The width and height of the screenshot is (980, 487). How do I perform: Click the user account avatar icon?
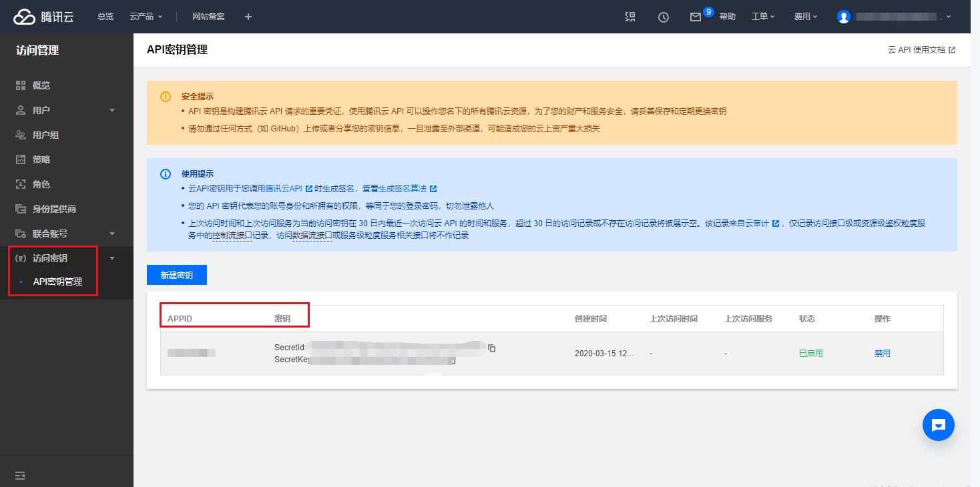click(844, 17)
